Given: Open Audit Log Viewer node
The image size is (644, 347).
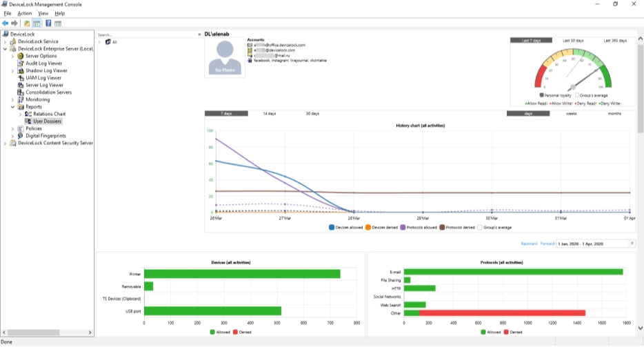Looking at the screenshot, I should 43,63.
